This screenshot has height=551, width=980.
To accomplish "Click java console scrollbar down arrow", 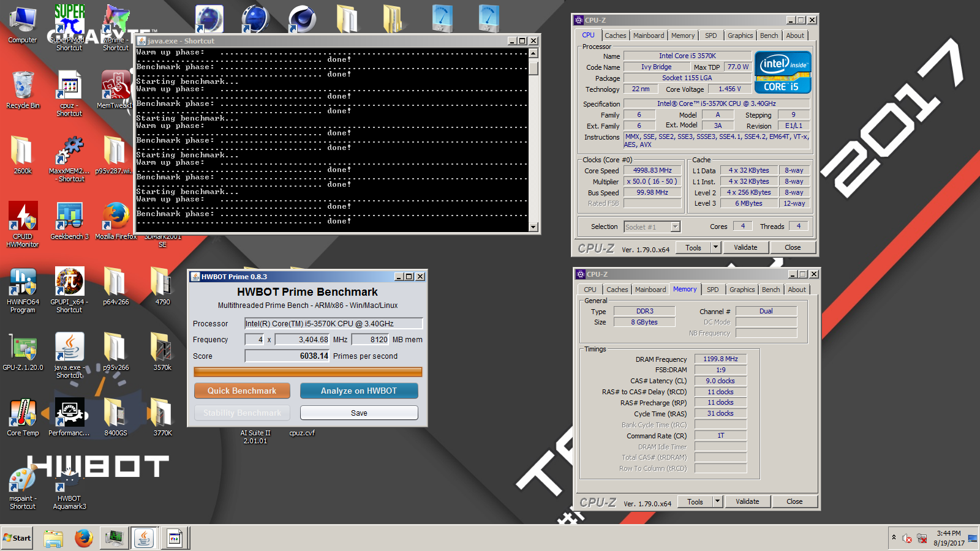I will [x=533, y=227].
